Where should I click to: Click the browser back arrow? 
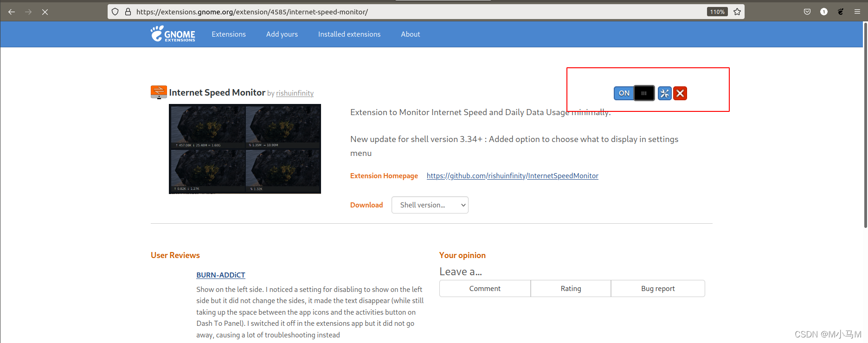pyautogui.click(x=12, y=12)
